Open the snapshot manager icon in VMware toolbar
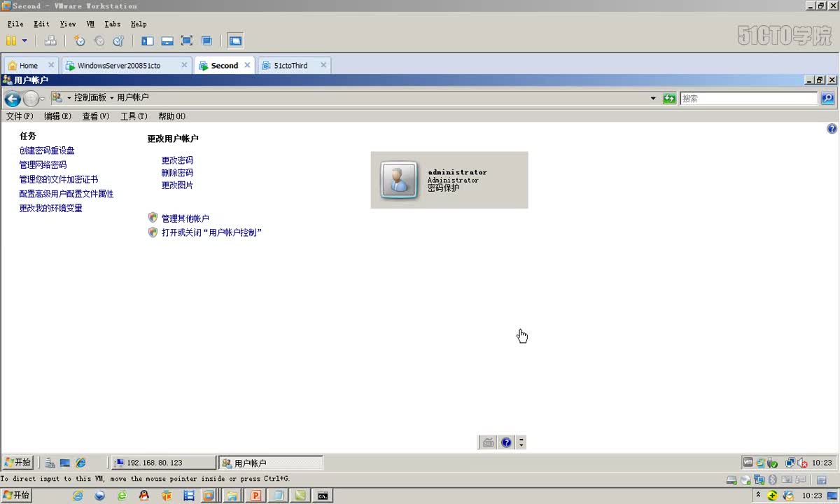Viewport: 840px width, 504px height. (x=118, y=41)
